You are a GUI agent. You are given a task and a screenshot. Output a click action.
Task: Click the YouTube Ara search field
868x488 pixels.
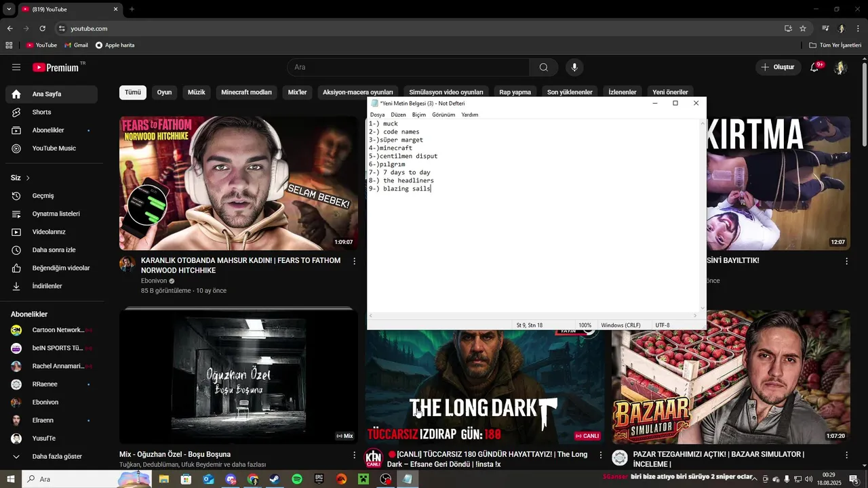tap(408, 67)
